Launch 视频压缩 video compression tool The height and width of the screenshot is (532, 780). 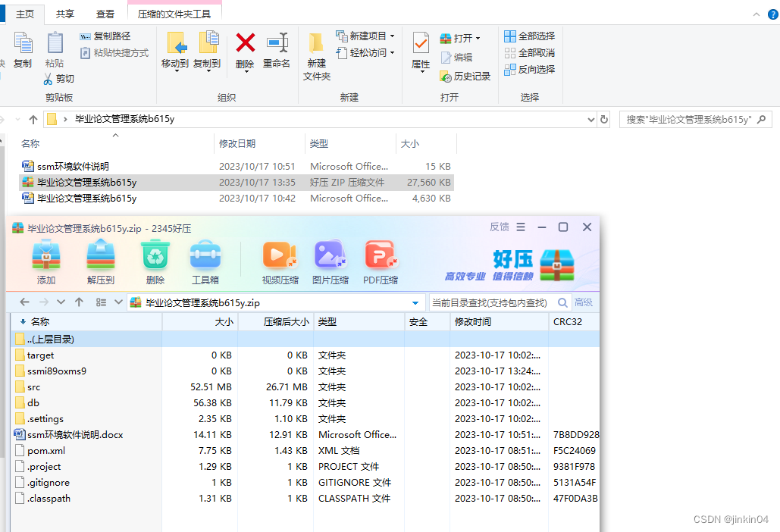[280, 258]
